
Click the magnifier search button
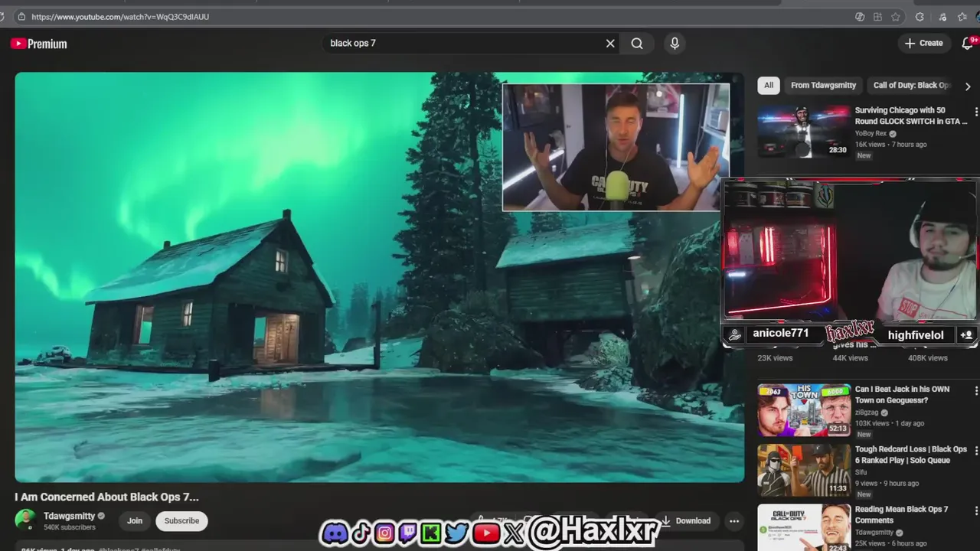[x=637, y=44]
